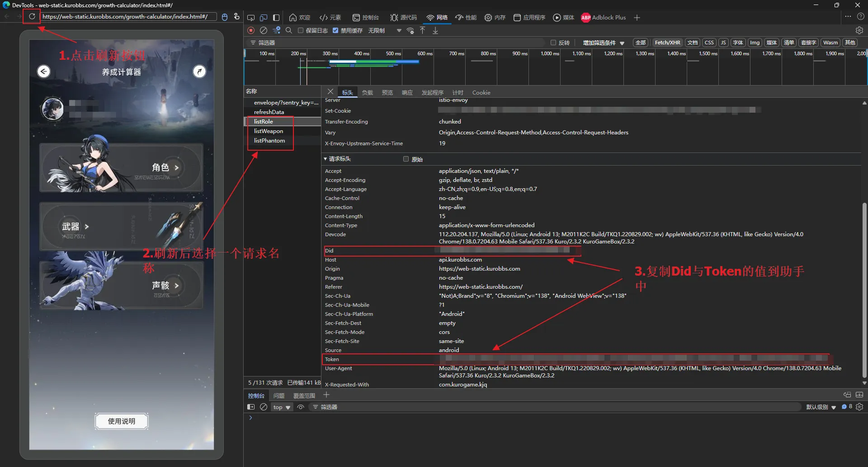Click the network overview timeline
This screenshot has width=868, height=467.
(556, 67)
